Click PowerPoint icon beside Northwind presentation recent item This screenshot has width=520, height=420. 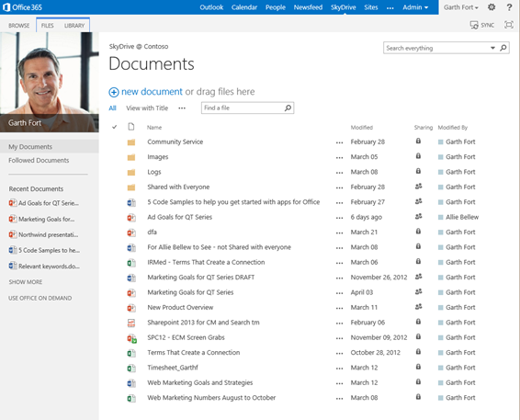(x=13, y=234)
